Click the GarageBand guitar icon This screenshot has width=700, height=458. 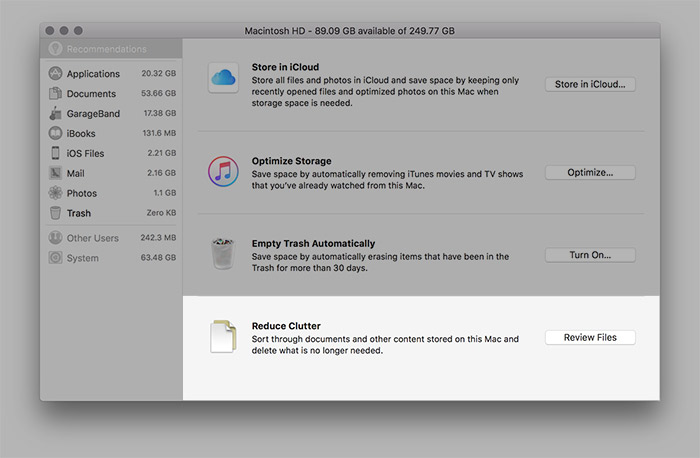coord(55,113)
